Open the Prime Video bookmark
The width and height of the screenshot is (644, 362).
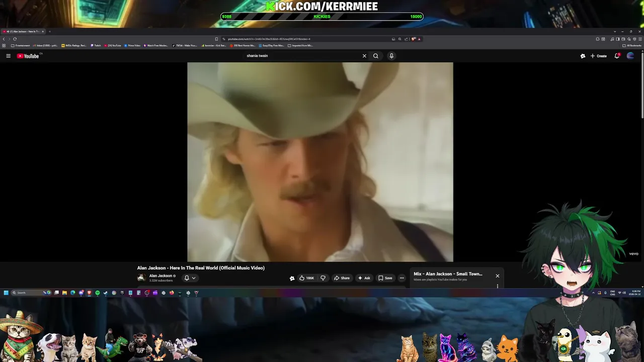pyautogui.click(x=132, y=45)
